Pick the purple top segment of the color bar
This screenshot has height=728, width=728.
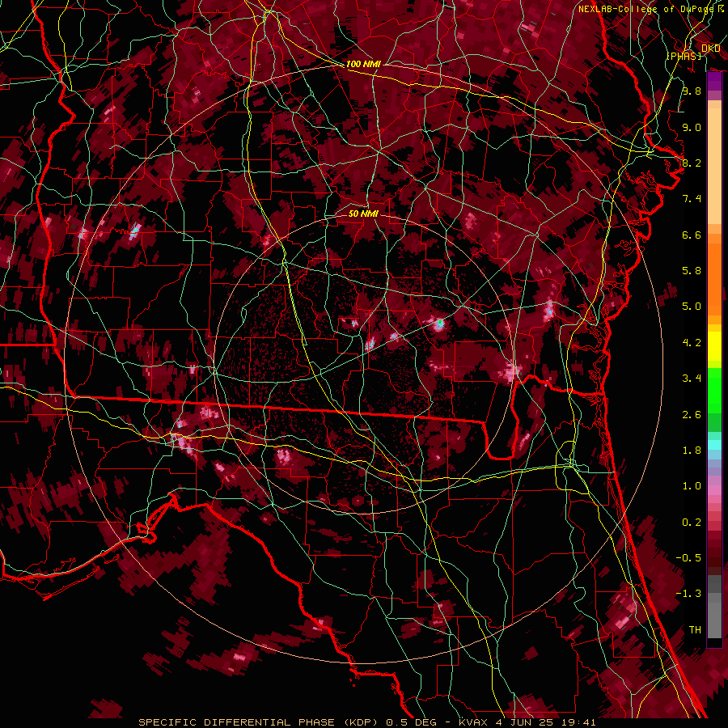click(714, 81)
